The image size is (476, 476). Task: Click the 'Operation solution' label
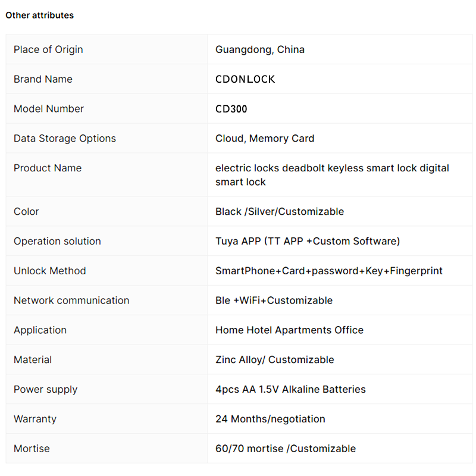tap(57, 241)
